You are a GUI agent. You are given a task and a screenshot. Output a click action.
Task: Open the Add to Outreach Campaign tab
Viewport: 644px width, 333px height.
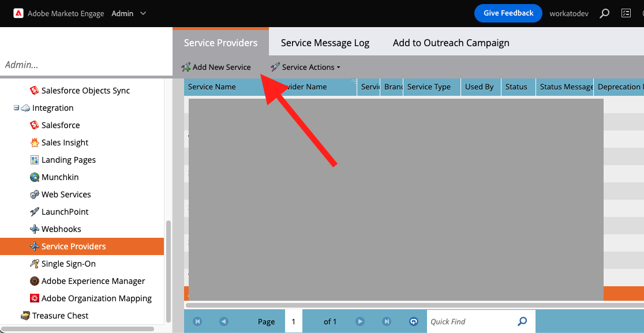point(451,43)
